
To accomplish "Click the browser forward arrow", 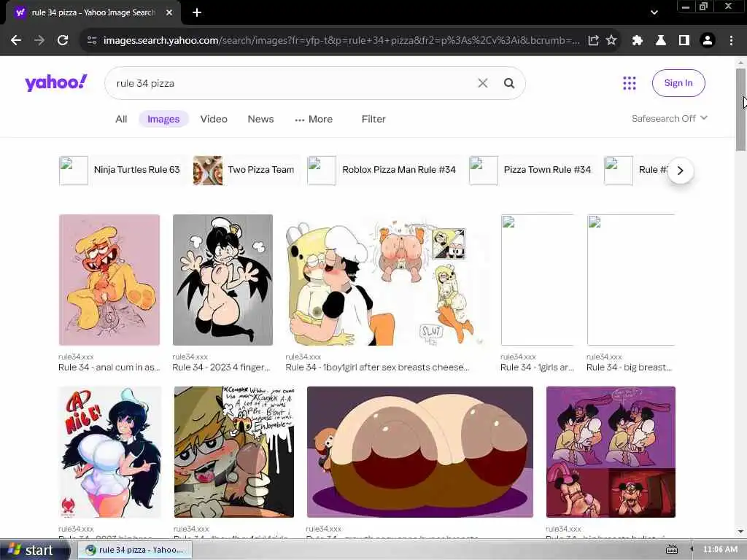I will [x=39, y=41].
